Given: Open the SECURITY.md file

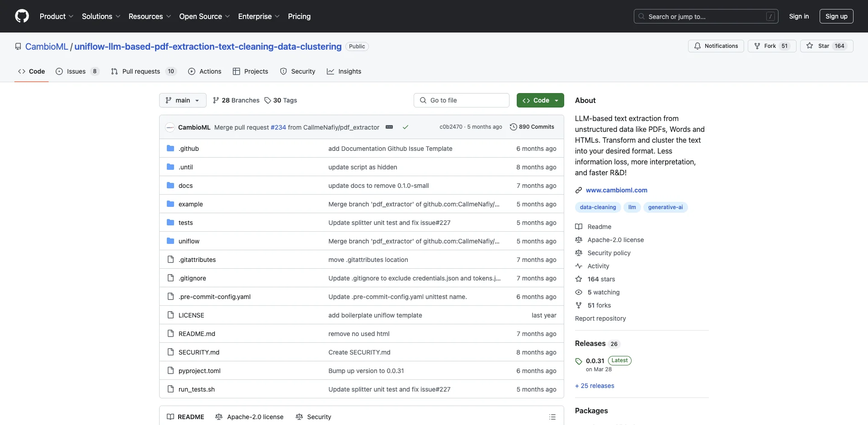Looking at the screenshot, I should 199,352.
